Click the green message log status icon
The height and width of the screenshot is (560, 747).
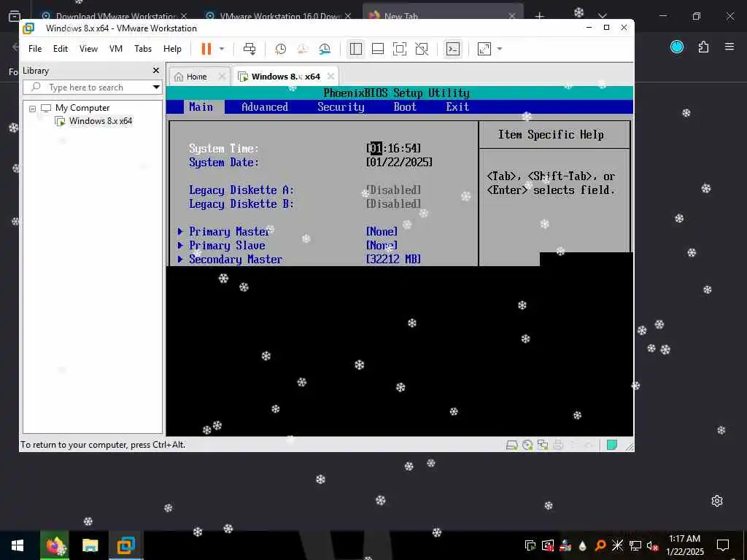tap(612, 446)
